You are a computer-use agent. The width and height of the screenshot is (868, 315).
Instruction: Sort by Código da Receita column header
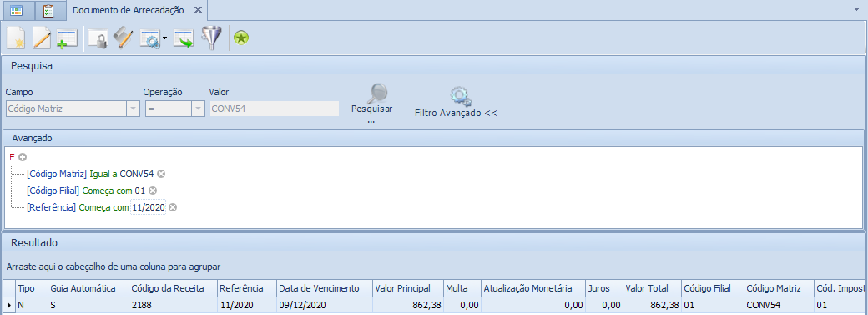173,288
